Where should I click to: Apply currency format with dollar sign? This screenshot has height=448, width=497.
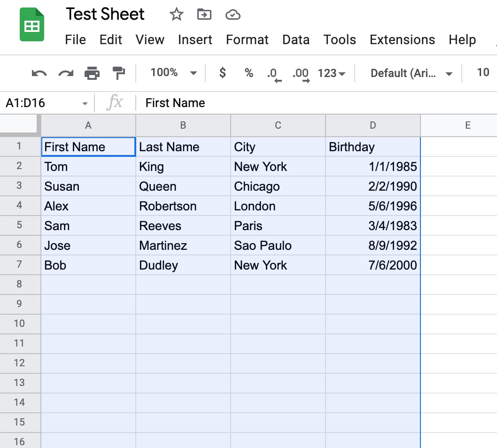click(x=223, y=73)
